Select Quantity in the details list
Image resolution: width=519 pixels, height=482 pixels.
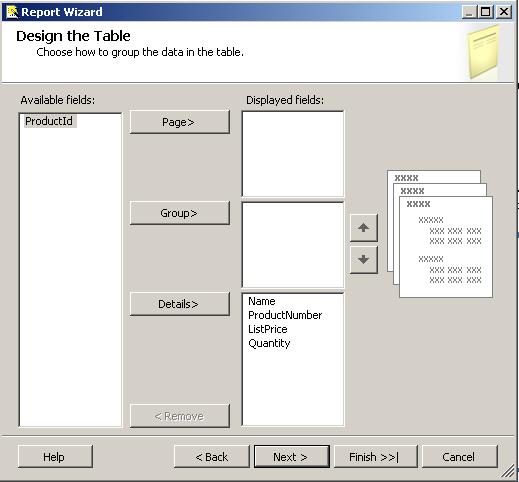pos(269,343)
